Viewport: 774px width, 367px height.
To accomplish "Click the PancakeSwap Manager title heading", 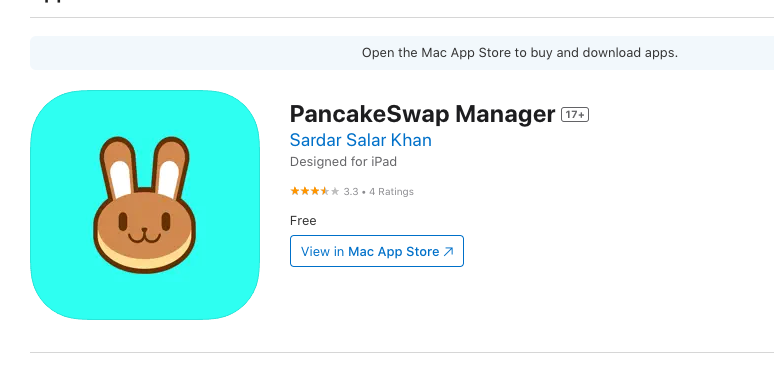I will (423, 115).
